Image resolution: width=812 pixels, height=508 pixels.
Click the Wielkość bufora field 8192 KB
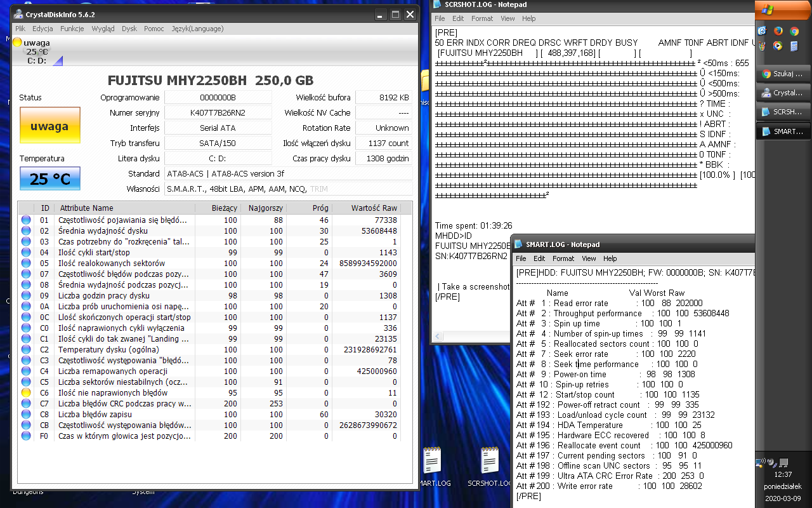383,97
